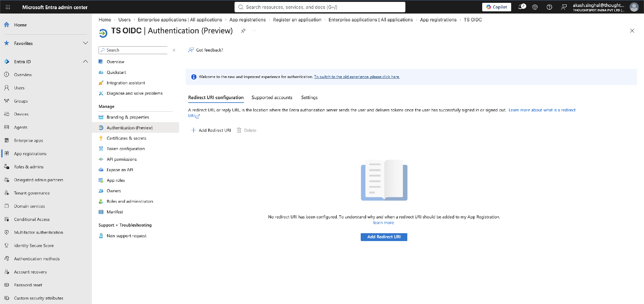Open the portal waffle menu icon
The height and width of the screenshot is (304, 644).
[x=8, y=7]
